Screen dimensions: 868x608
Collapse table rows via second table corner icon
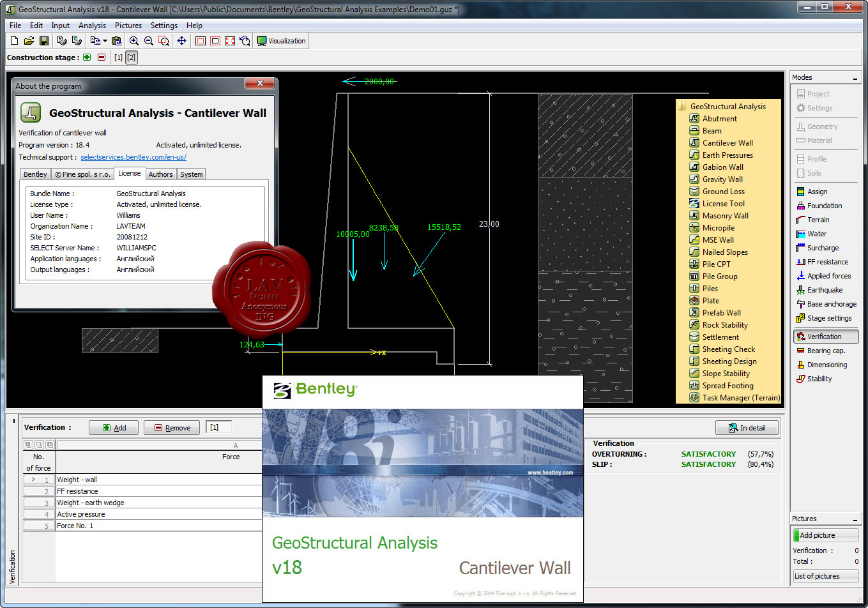click(39, 445)
